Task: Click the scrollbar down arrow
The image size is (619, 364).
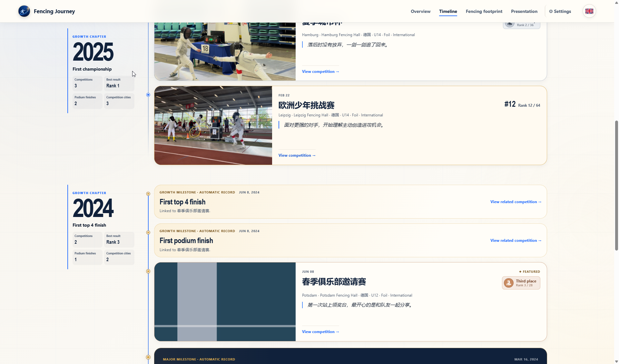Action: pos(616,361)
